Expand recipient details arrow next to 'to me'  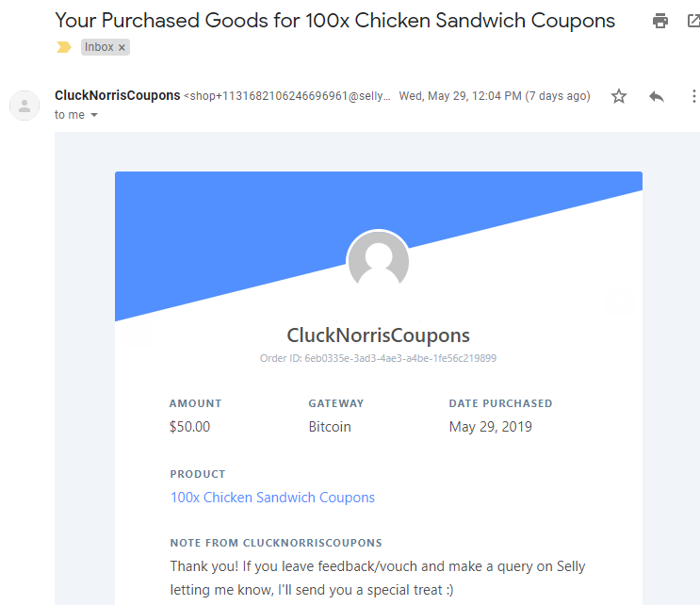(x=94, y=115)
